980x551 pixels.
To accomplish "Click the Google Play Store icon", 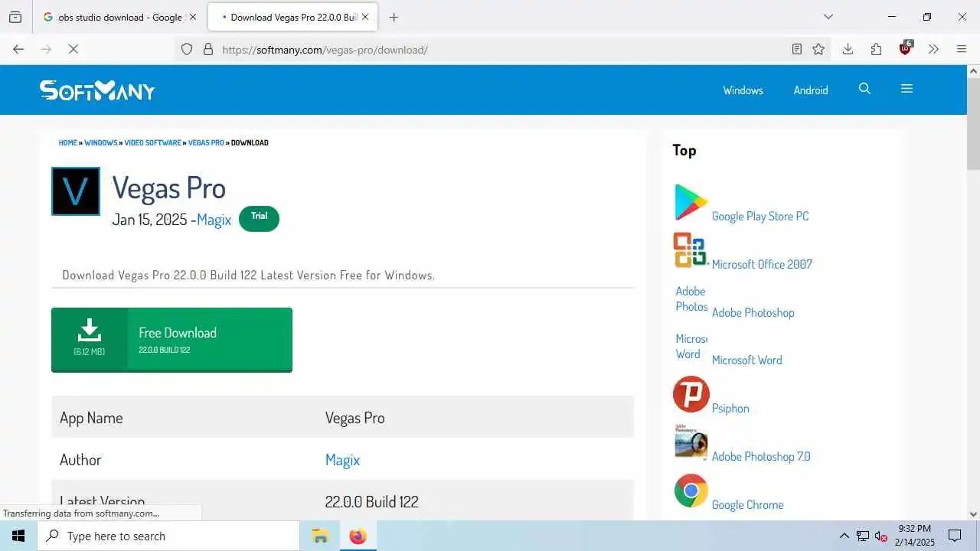I will click(691, 202).
